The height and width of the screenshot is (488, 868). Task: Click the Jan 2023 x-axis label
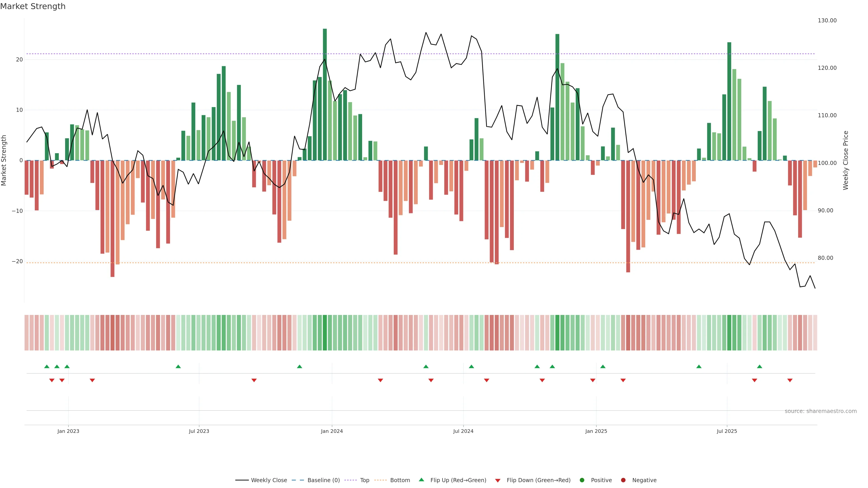[x=68, y=431]
